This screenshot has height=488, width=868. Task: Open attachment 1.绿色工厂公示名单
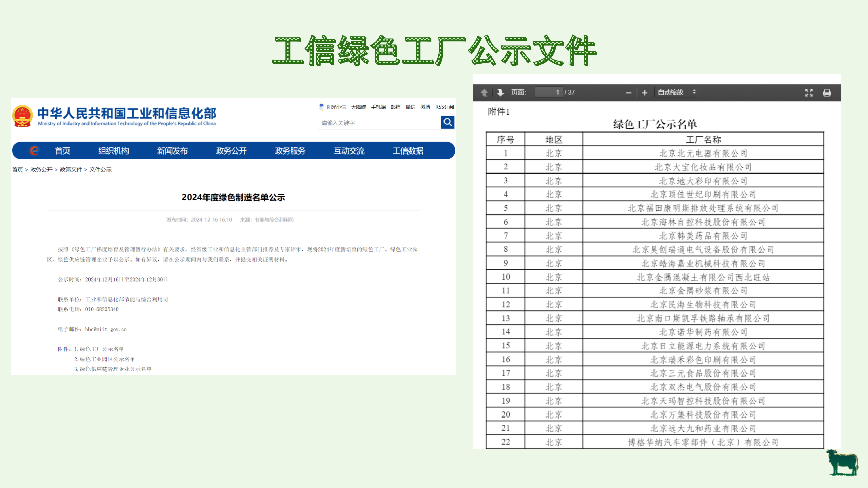99,349
